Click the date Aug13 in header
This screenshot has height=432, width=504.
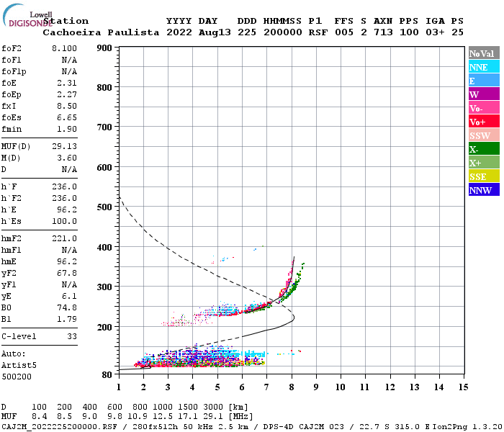[x=215, y=32]
